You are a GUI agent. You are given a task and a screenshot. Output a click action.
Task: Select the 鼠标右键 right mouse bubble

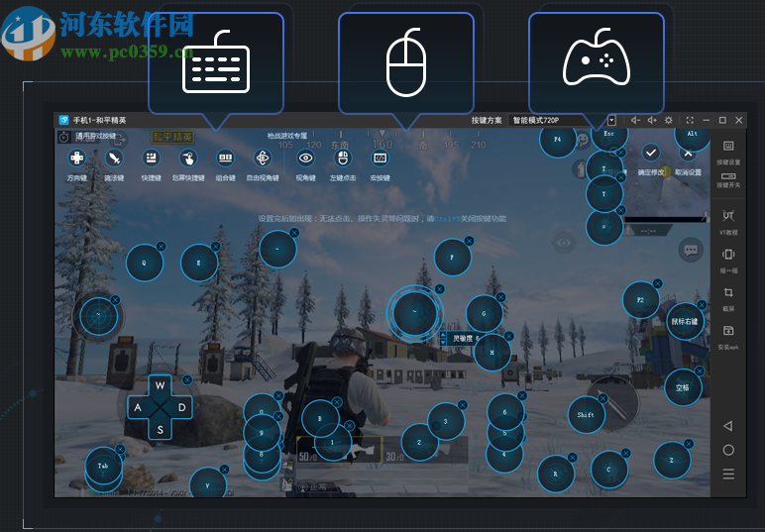[685, 321]
